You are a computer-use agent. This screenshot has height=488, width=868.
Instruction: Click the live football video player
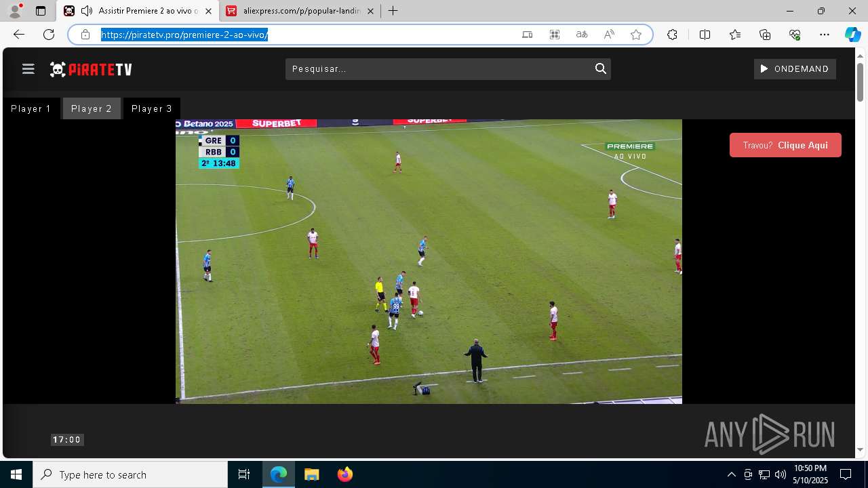429,262
